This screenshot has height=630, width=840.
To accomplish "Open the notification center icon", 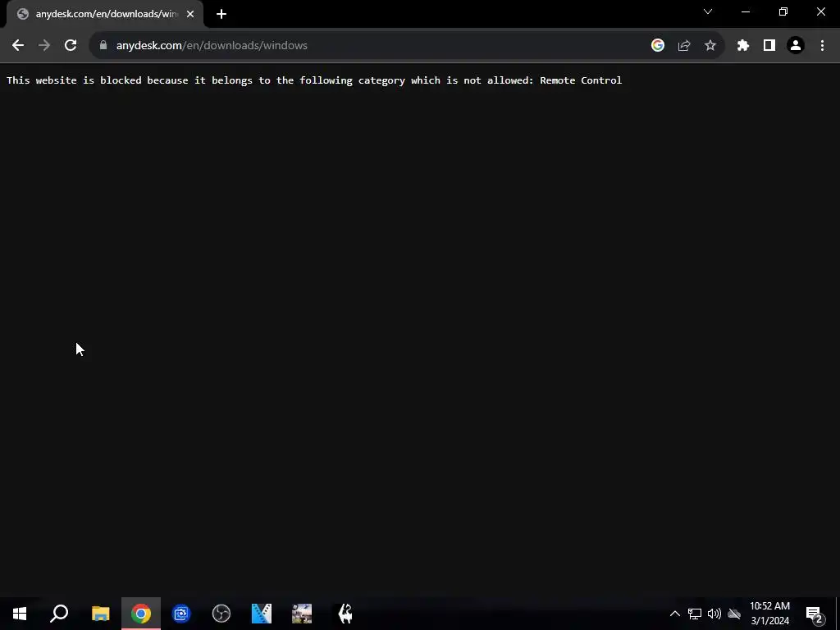I will 814,614.
